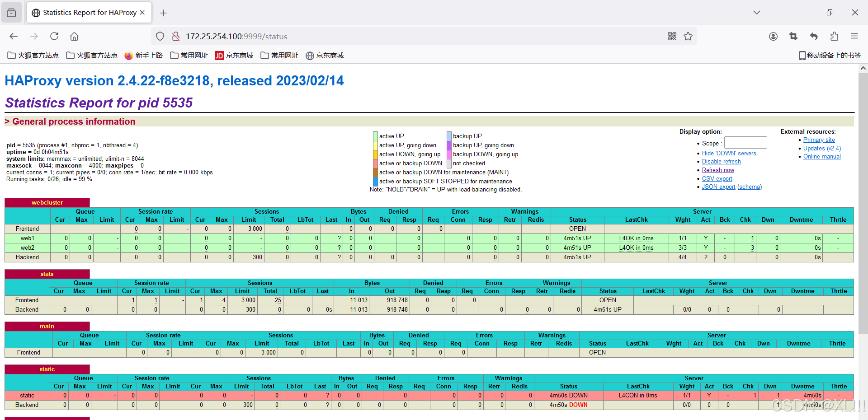Viewport: 868px width, 420px height.
Task: Click the active or backup DOWN legend swatch
Action: point(375,163)
